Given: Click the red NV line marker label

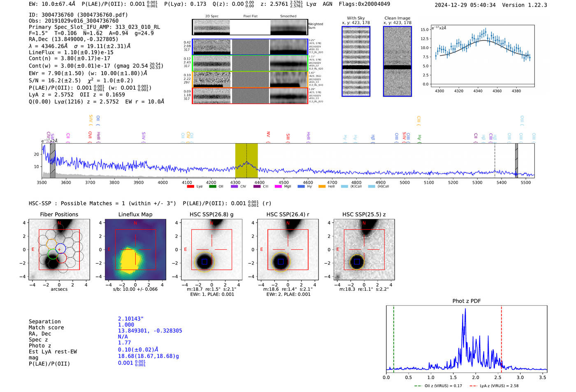Looking at the screenshot, I should (268, 135).
